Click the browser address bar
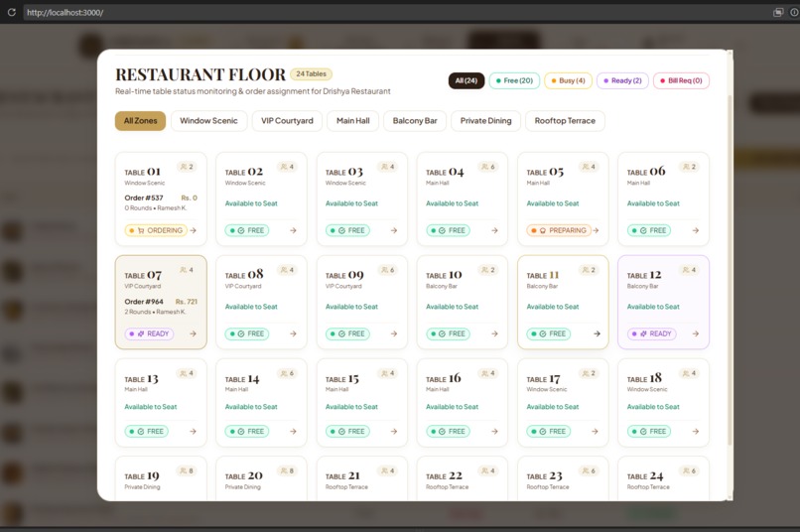Image resolution: width=800 pixels, height=532 pixels. tap(393, 12)
